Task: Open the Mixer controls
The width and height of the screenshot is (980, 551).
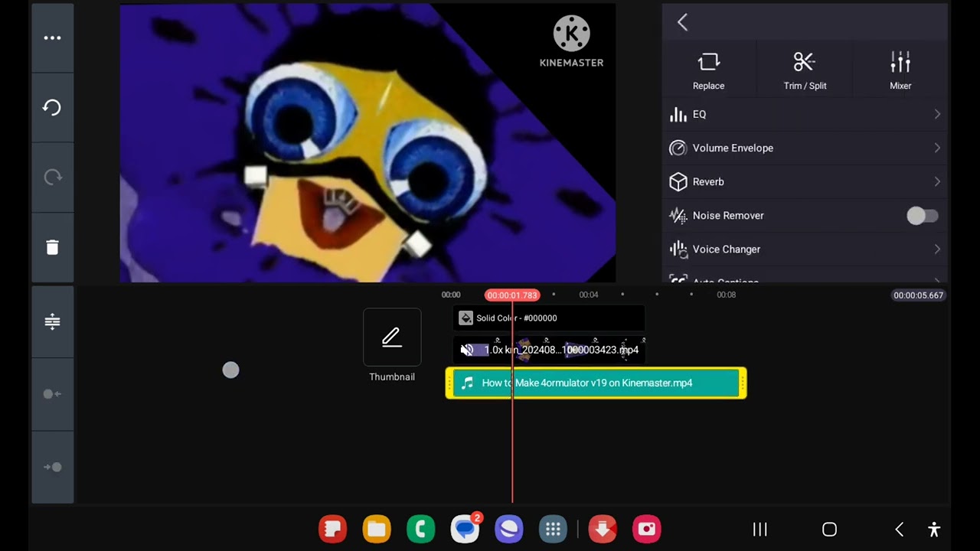Action: (x=900, y=70)
